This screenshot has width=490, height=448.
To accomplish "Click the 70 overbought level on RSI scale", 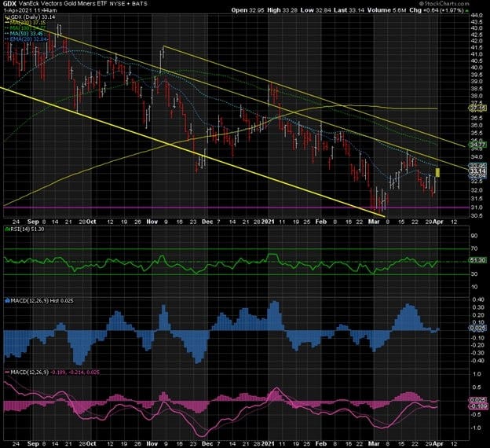I will pos(474,248).
